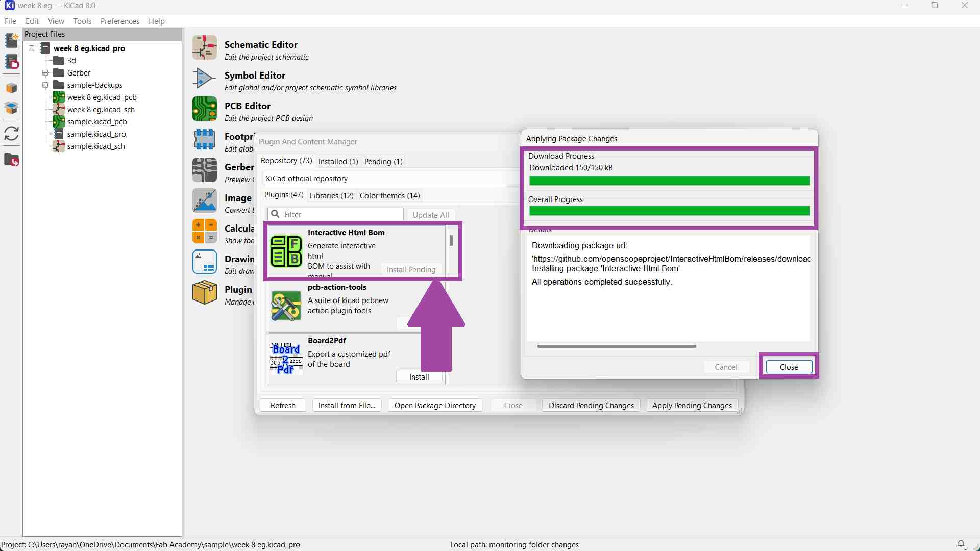Open the Schematic Editor launcher icon
Viewport: 980px width, 551px height.
[x=205, y=47]
